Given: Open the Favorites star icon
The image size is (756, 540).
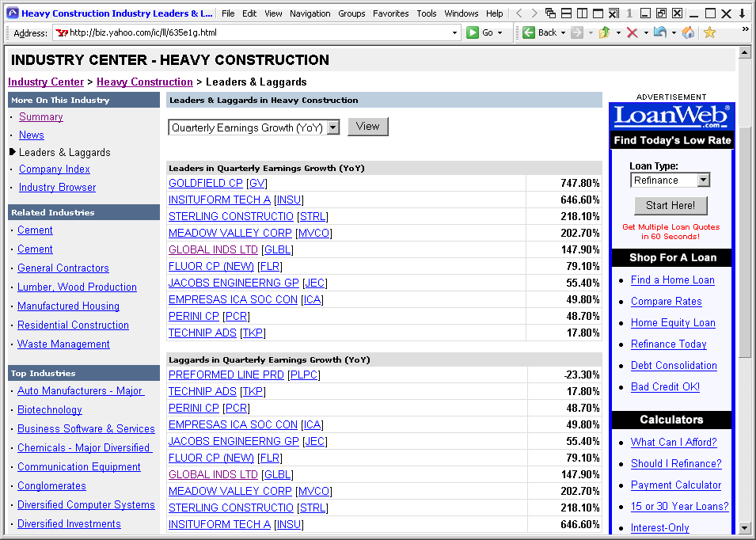Looking at the screenshot, I should coord(709,32).
